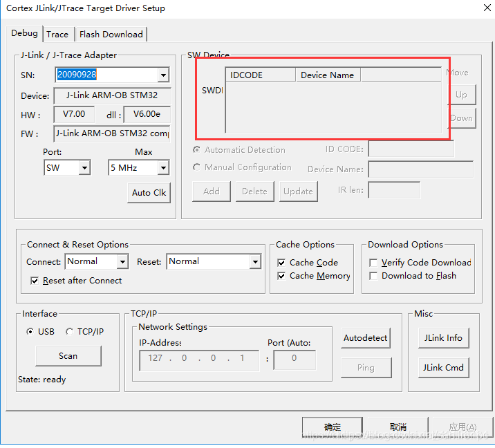The height and width of the screenshot is (448, 495).
Task: Click the Move Down button
Action: tap(461, 118)
